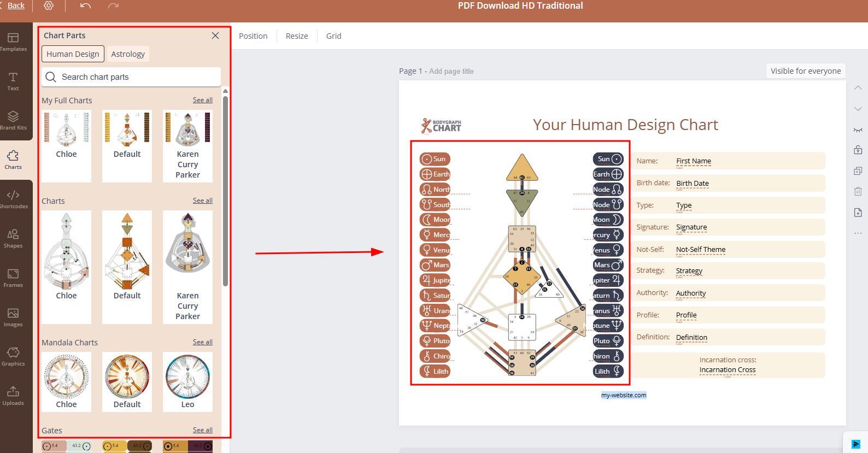The width and height of the screenshot is (868, 453).
Task: Open the Frames sidebar panel
Action: click(x=13, y=278)
